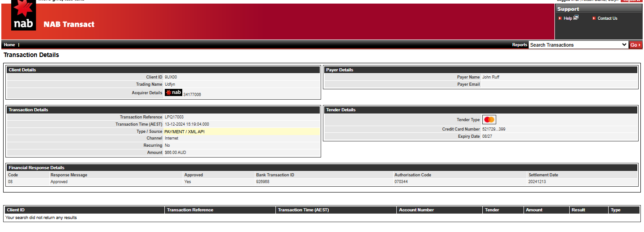Click the red arrow bullet before Help
Viewport: 644px width, 232px height.
point(560,18)
